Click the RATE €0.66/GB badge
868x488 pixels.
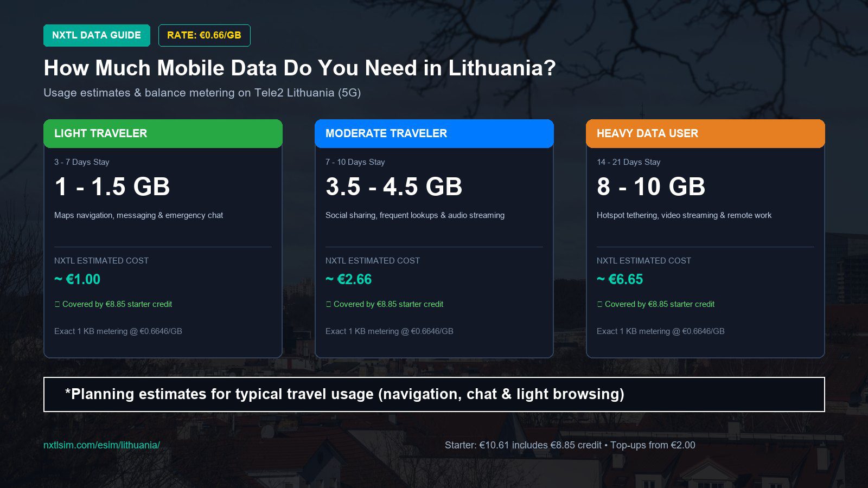(204, 35)
